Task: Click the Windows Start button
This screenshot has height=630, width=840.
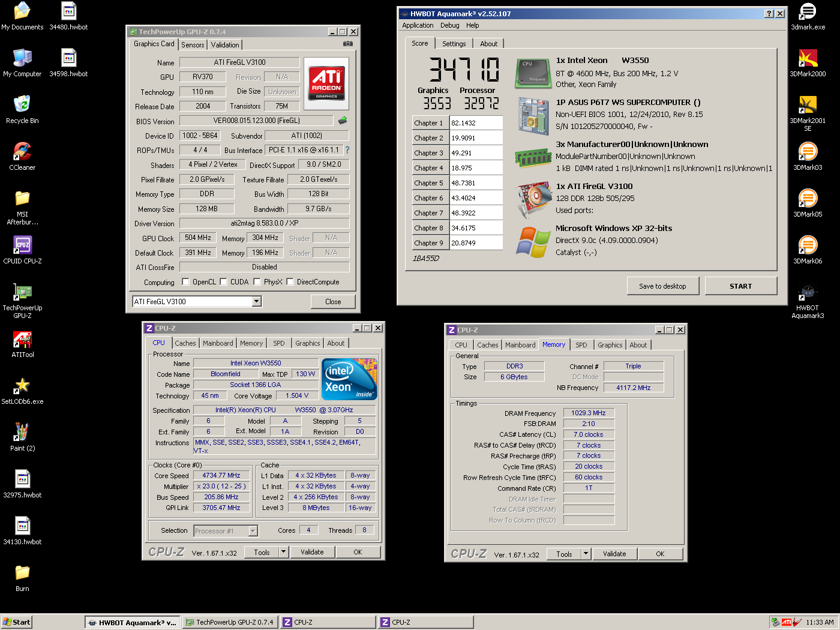Action: 16,622
